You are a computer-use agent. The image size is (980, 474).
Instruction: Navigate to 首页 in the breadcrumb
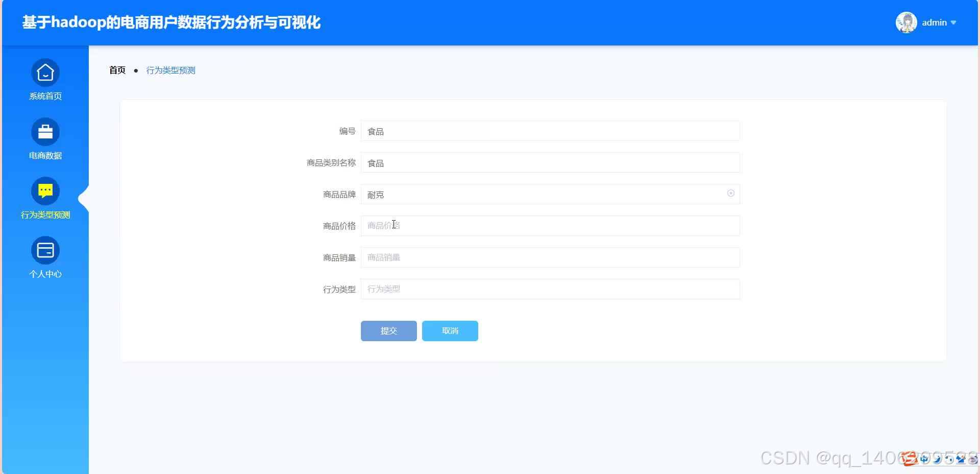click(116, 70)
